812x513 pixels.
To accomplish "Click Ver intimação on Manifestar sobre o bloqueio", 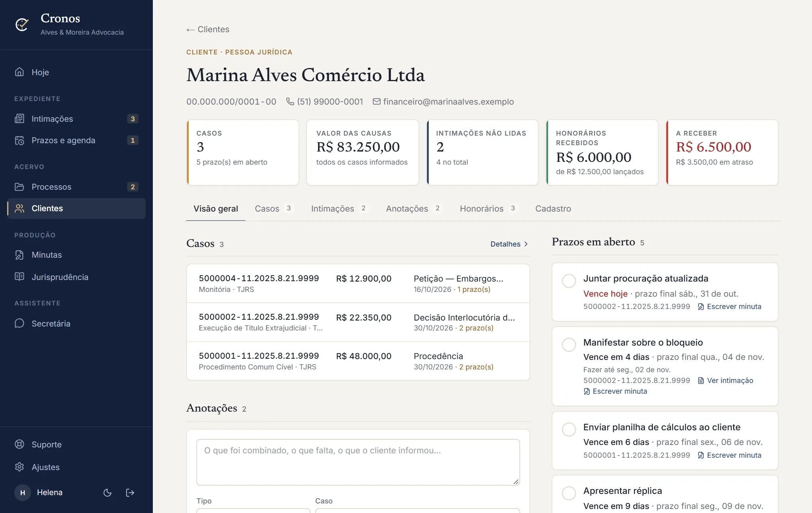I will point(726,381).
